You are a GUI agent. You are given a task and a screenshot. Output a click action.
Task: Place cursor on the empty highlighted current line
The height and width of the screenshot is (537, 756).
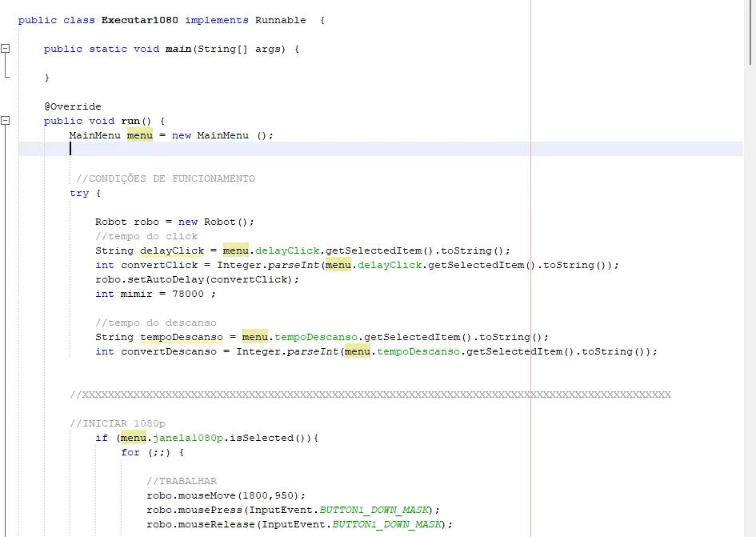pos(381,149)
